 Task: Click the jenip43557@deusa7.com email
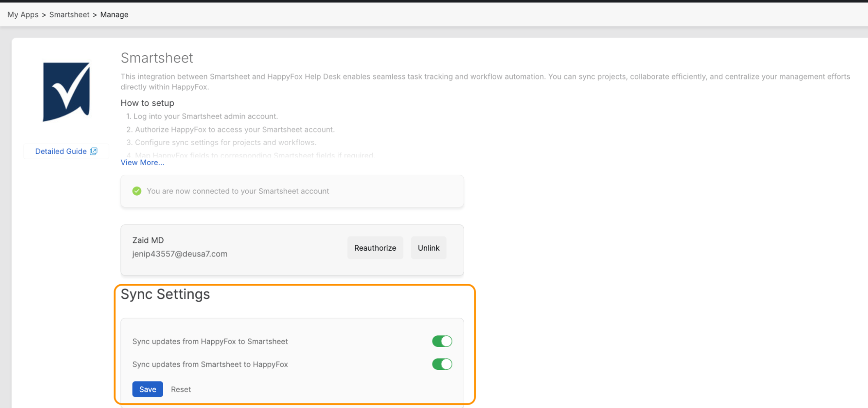click(x=180, y=254)
